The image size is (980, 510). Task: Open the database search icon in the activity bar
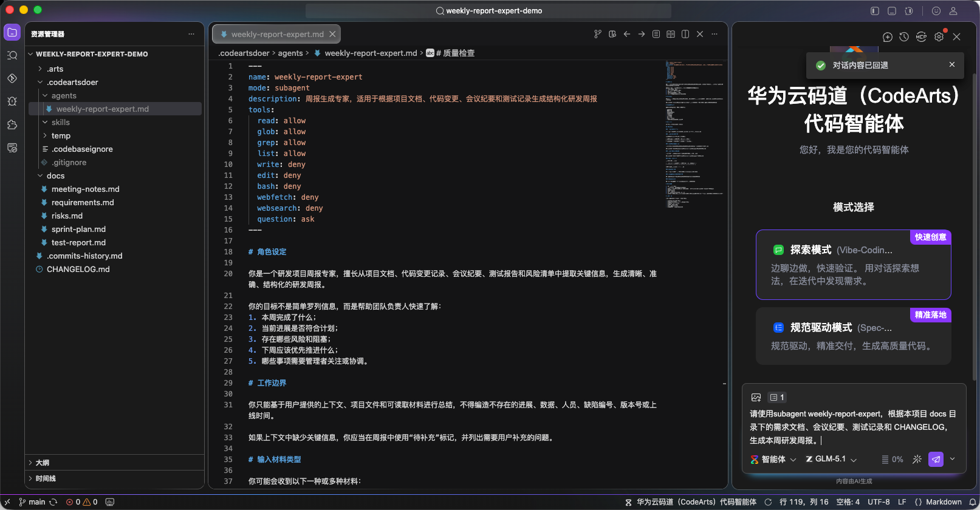[12, 148]
